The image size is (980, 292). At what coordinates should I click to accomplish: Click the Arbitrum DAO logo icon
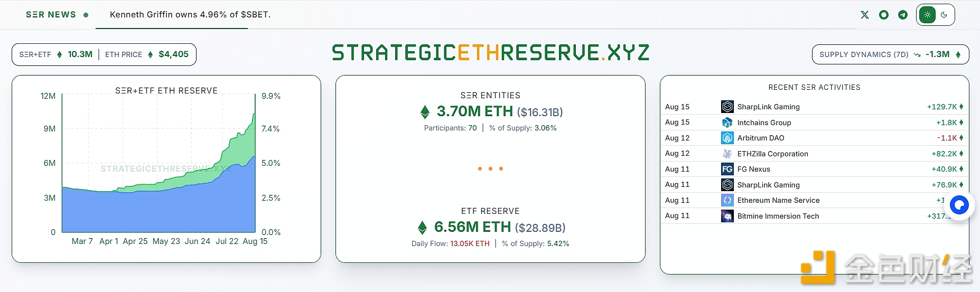tap(727, 138)
